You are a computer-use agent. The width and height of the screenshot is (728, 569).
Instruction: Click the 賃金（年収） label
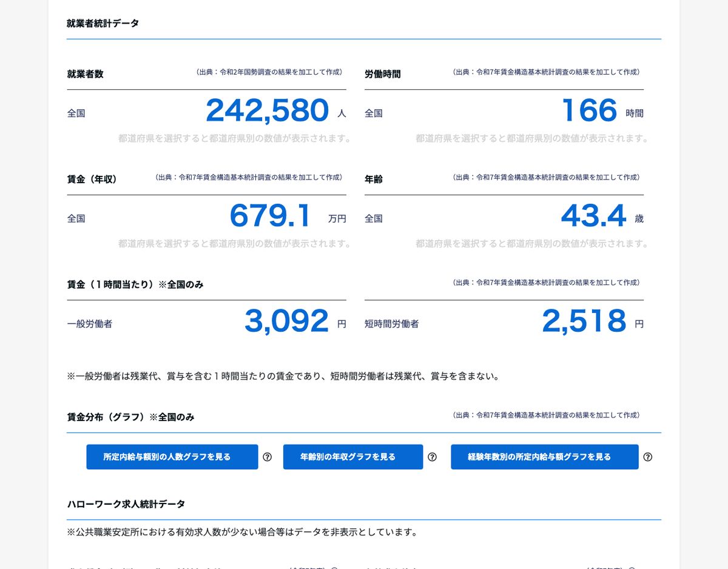[92, 179]
